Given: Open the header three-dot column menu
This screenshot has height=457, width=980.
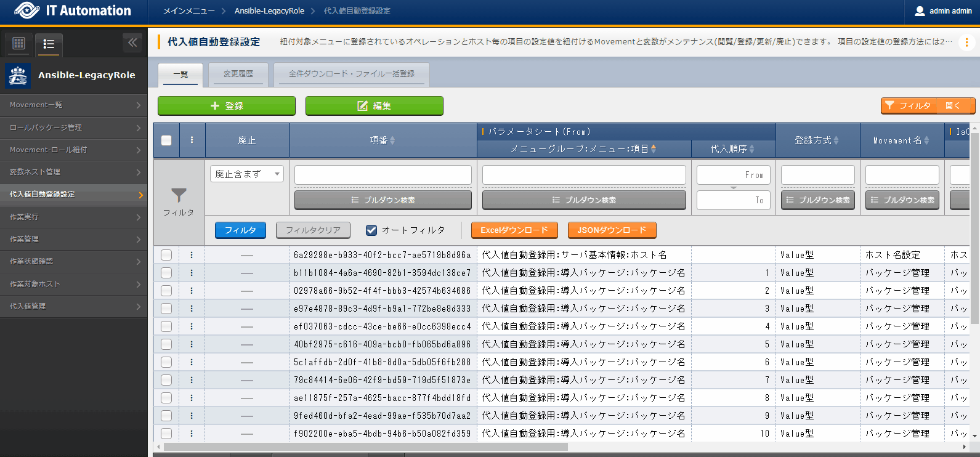Looking at the screenshot, I should point(192,140).
